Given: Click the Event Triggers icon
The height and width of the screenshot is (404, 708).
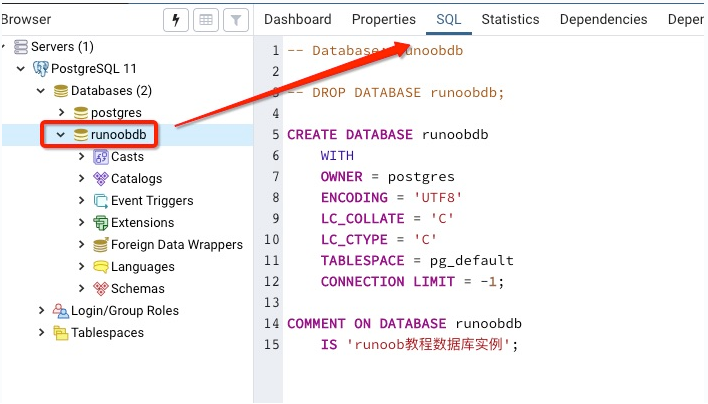Looking at the screenshot, I should pyautogui.click(x=101, y=201).
